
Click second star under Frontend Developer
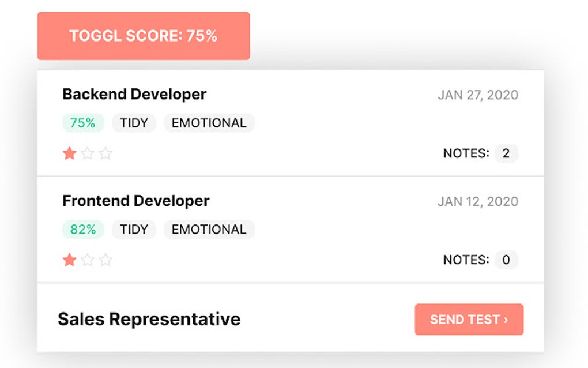click(88, 260)
